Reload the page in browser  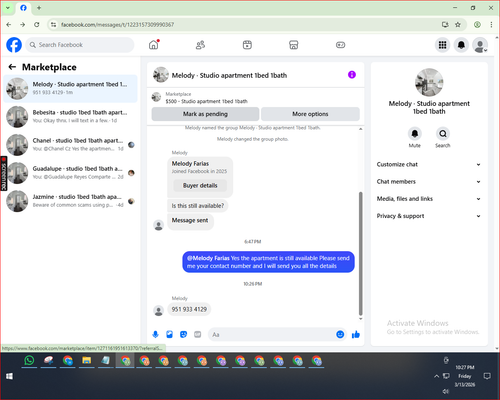(37, 24)
